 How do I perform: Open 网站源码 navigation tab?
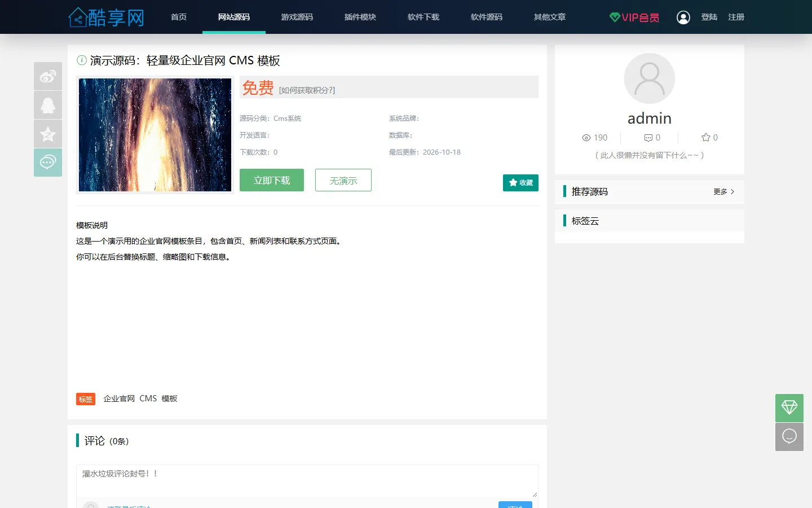(234, 17)
